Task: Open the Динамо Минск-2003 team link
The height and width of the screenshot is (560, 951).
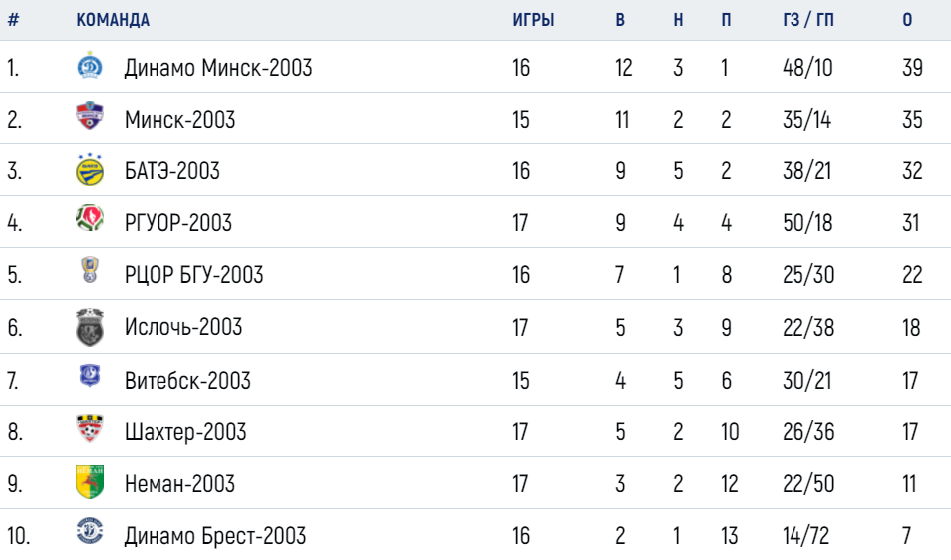Action: (218, 68)
